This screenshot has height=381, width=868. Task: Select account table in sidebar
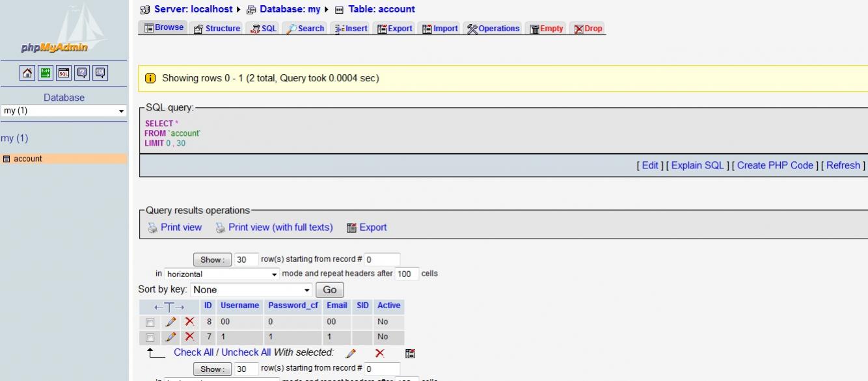pos(28,159)
